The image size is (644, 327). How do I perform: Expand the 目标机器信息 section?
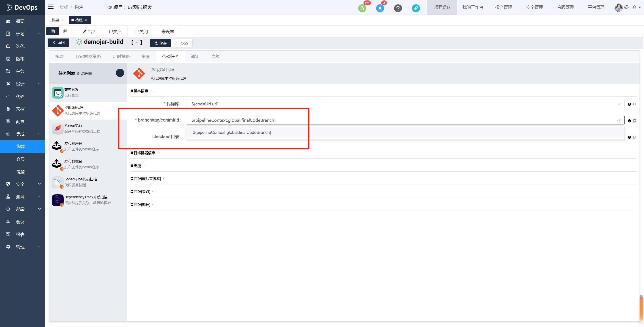[145, 153]
